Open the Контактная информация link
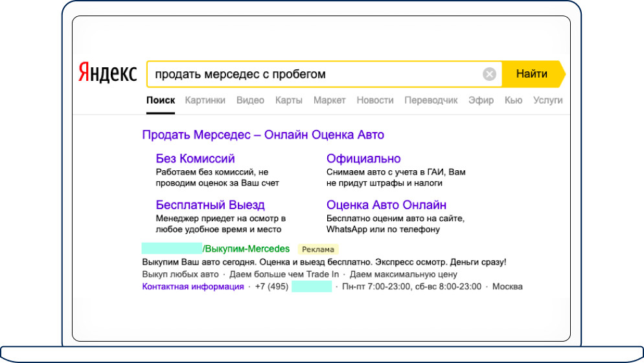Viewport: 644px width, 363px height. pyautogui.click(x=193, y=287)
